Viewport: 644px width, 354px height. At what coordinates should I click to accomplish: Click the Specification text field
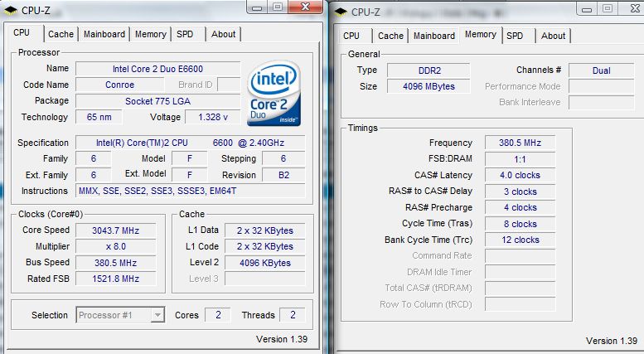coord(190,143)
